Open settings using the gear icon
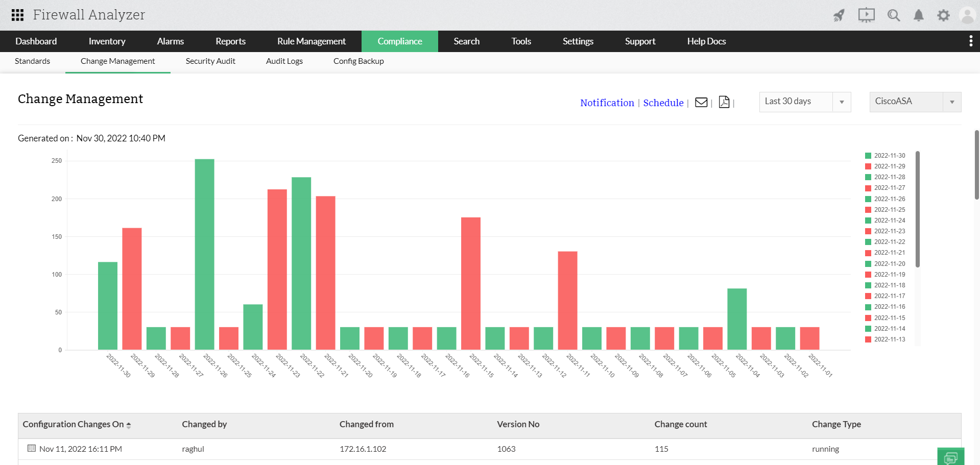This screenshot has width=980, height=465. coord(943,15)
